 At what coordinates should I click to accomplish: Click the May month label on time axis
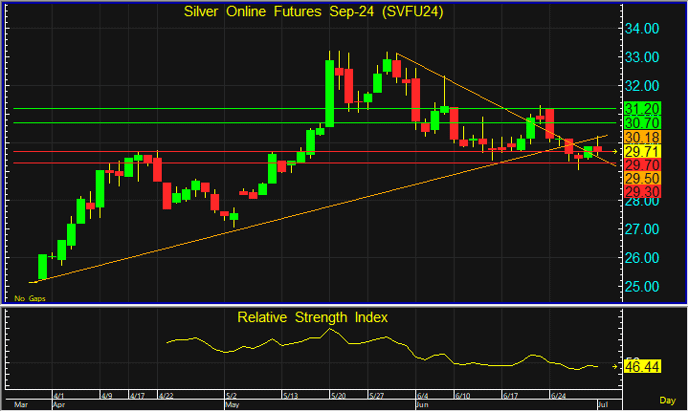pyautogui.click(x=231, y=405)
